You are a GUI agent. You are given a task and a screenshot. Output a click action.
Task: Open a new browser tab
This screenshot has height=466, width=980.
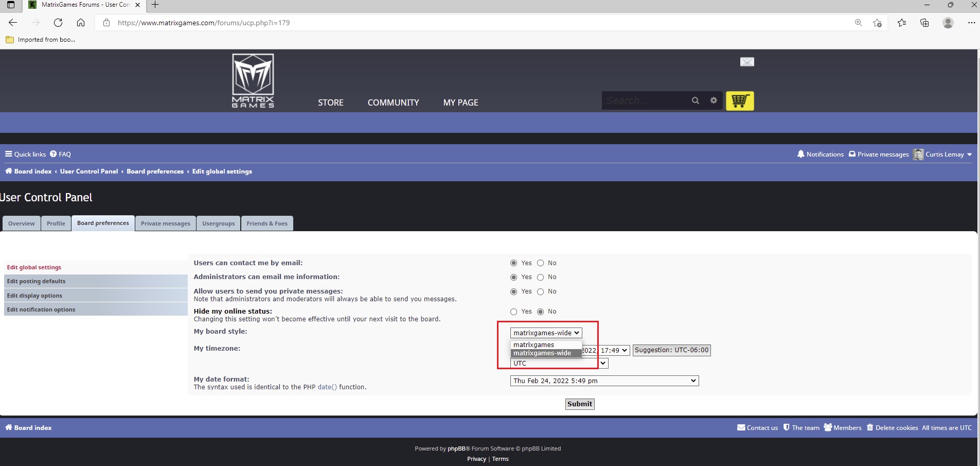pyautogui.click(x=155, y=5)
